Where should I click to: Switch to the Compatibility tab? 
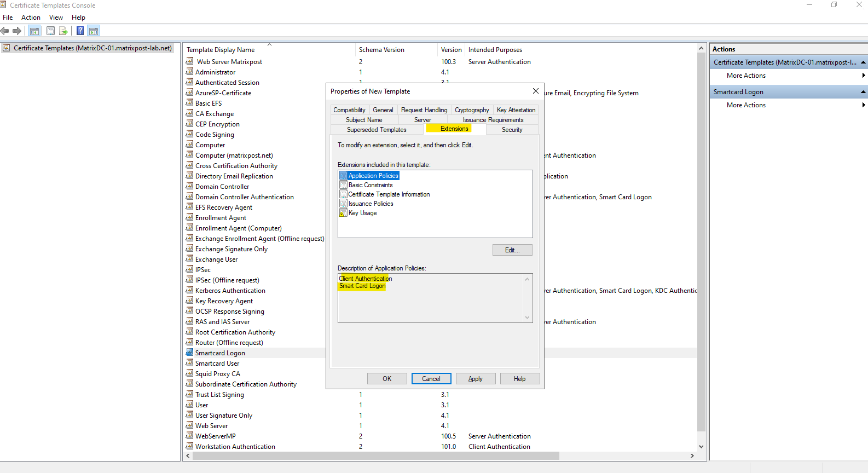pos(349,110)
